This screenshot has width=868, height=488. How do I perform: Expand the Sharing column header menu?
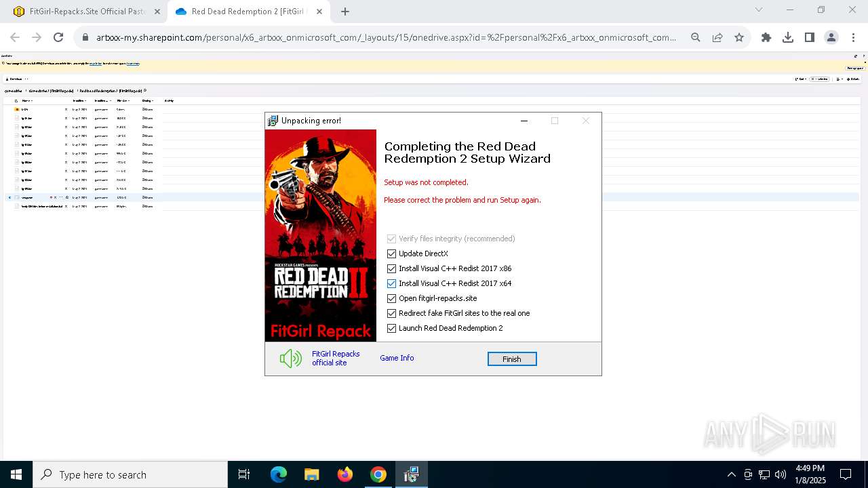(147, 100)
